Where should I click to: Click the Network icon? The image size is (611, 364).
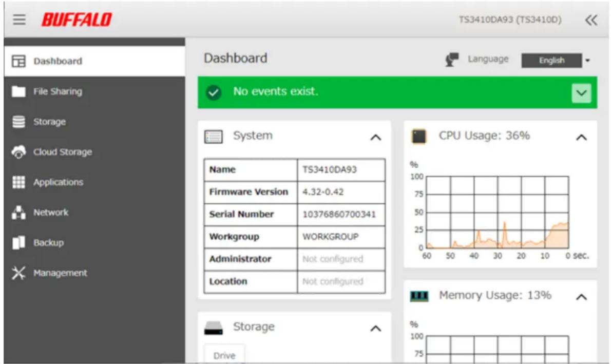coord(18,213)
